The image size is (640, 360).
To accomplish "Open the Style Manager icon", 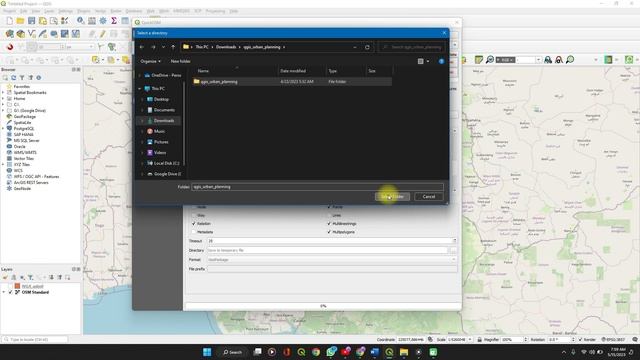I will pyautogui.click(x=64, y=20).
